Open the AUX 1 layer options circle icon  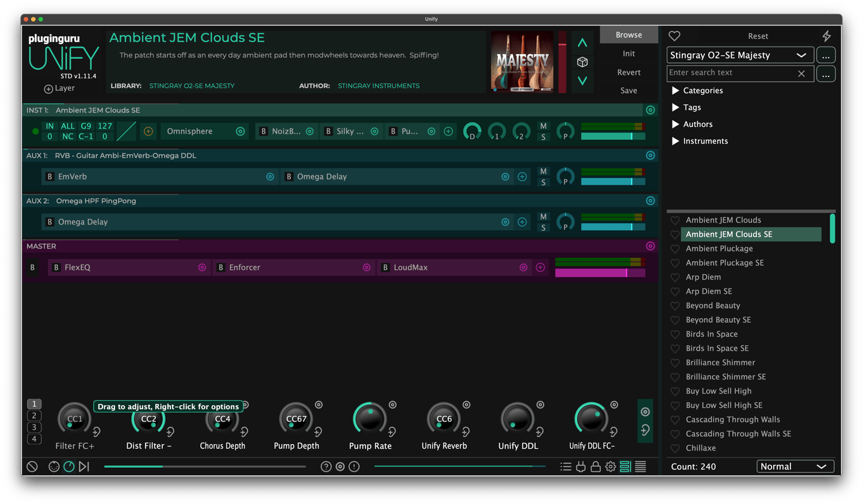(x=650, y=155)
